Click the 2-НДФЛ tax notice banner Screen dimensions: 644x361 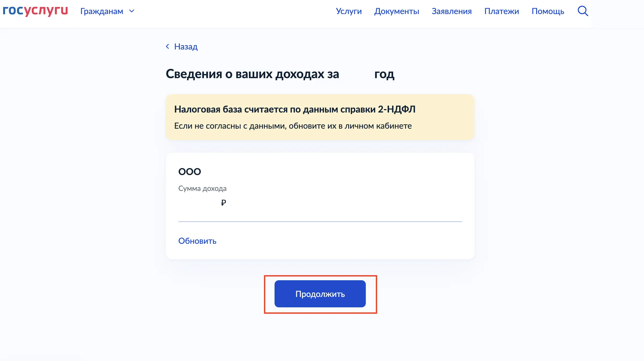pos(320,117)
